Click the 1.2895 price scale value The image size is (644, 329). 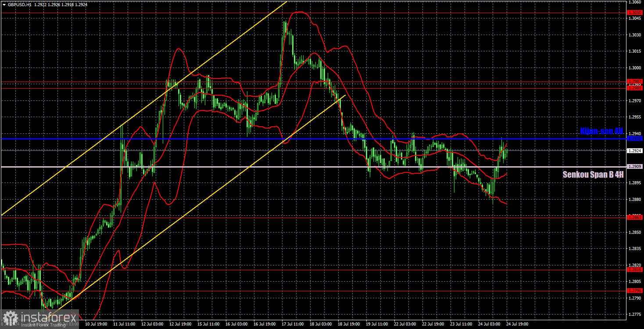click(x=635, y=183)
